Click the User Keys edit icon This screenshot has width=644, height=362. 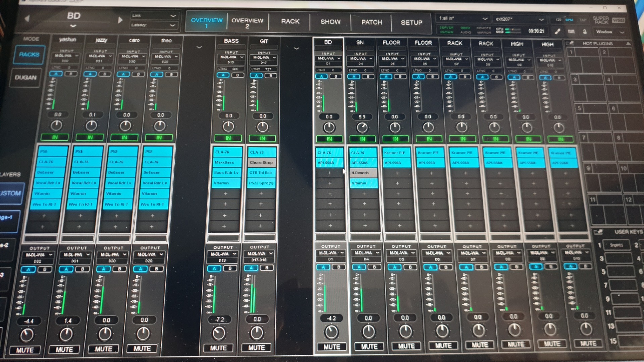click(x=598, y=232)
